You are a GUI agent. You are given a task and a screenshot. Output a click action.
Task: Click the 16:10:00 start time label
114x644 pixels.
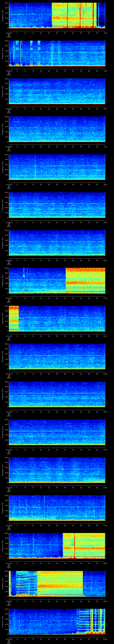[x=9, y=298]
